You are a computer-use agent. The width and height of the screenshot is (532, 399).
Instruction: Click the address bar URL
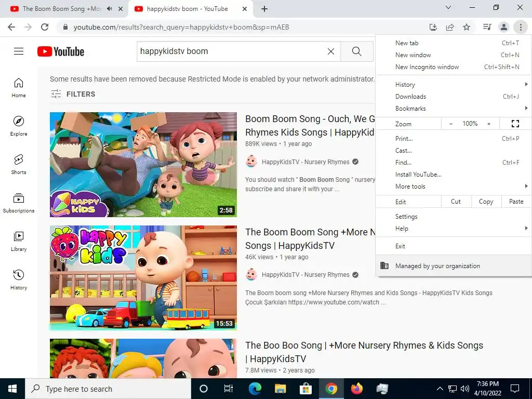tap(181, 27)
